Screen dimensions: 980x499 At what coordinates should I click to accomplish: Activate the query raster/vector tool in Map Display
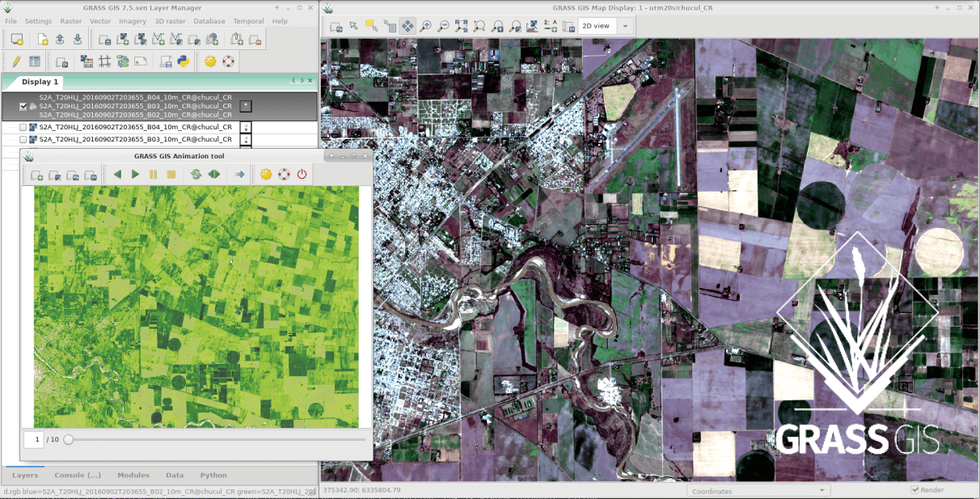pyautogui.click(x=389, y=26)
